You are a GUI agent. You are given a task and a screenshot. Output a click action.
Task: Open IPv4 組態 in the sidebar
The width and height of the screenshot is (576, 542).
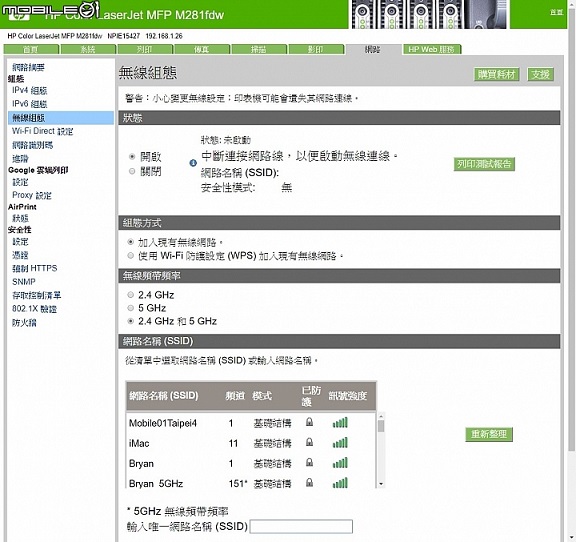click(29, 90)
